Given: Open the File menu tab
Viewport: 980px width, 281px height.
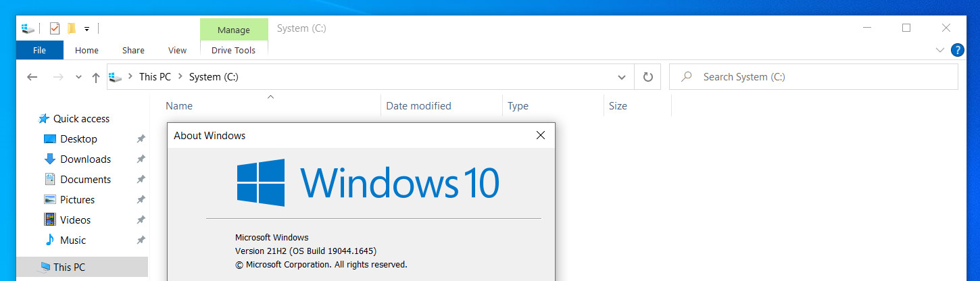Looking at the screenshot, I should point(40,50).
